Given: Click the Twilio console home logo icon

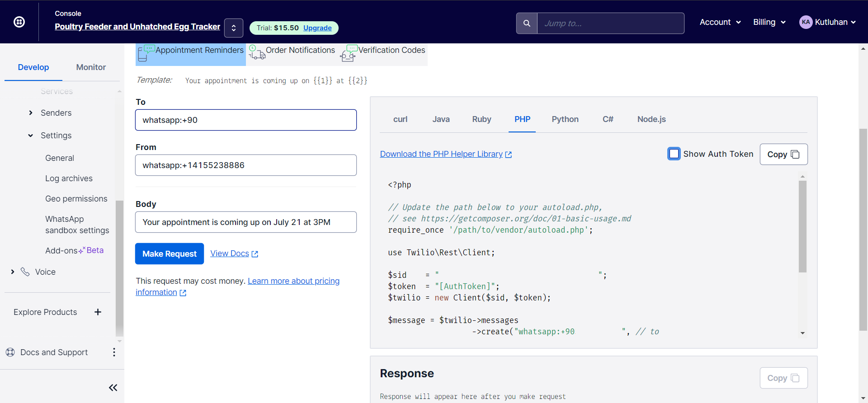Looking at the screenshot, I should [x=19, y=22].
